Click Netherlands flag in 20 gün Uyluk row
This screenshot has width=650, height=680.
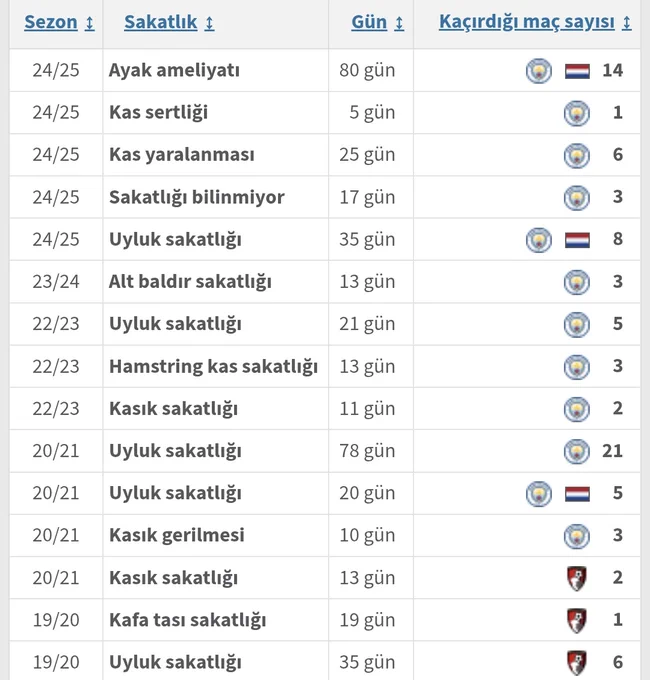point(577,494)
